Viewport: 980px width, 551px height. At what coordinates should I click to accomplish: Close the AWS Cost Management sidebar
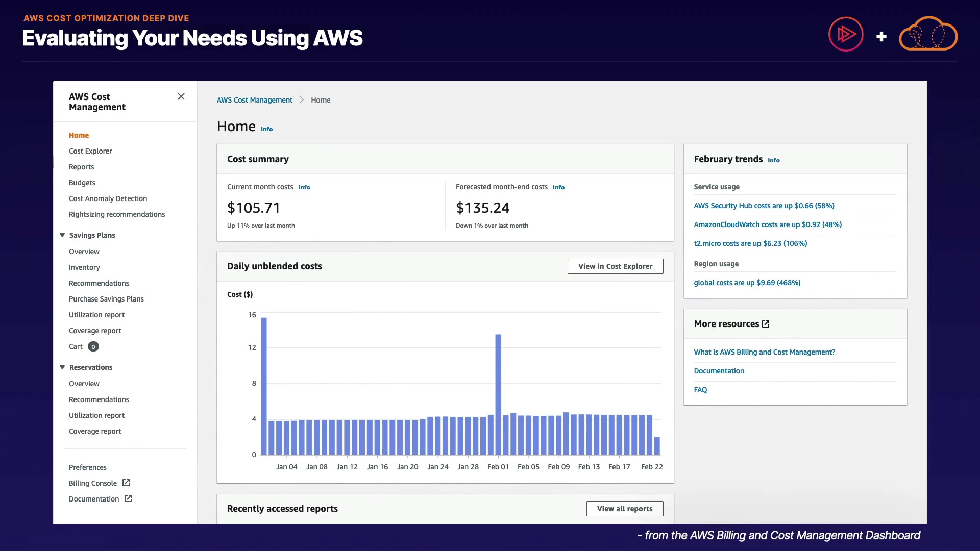[181, 96]
